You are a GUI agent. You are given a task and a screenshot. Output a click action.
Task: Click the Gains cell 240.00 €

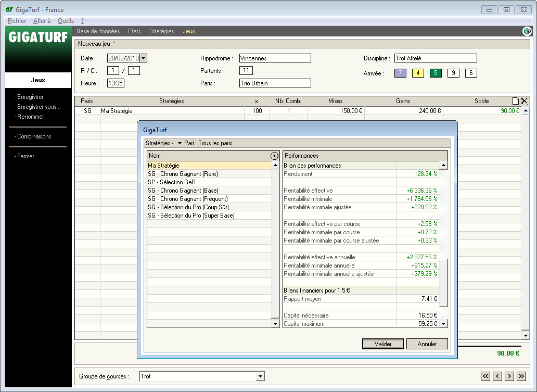pyautogui.click(x=404, y=111)
